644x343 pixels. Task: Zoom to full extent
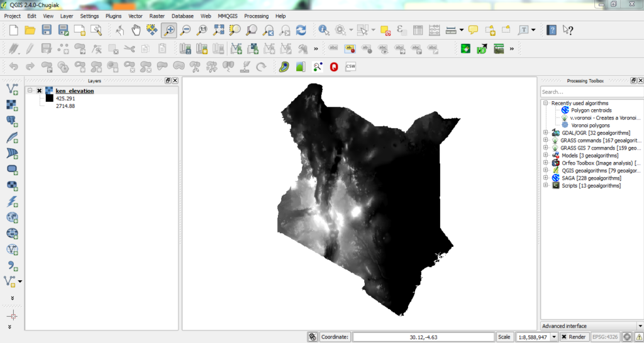pos(218,30)
